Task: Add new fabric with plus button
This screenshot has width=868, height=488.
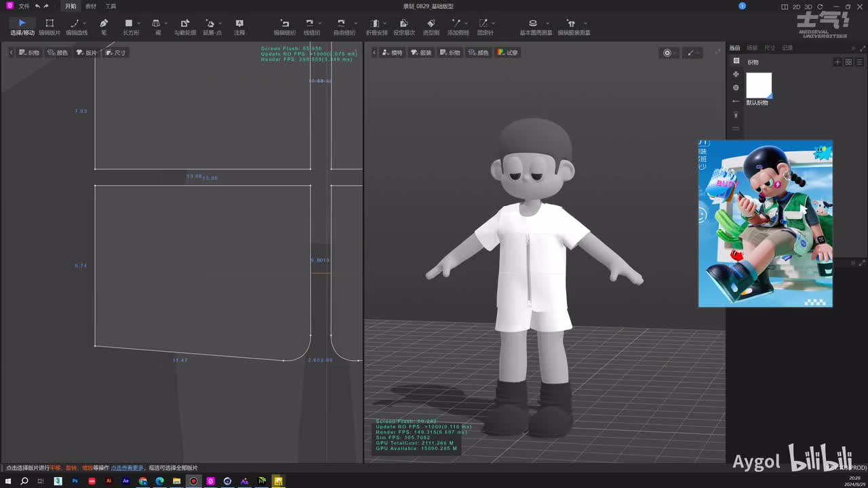Action: click(837, 62)
